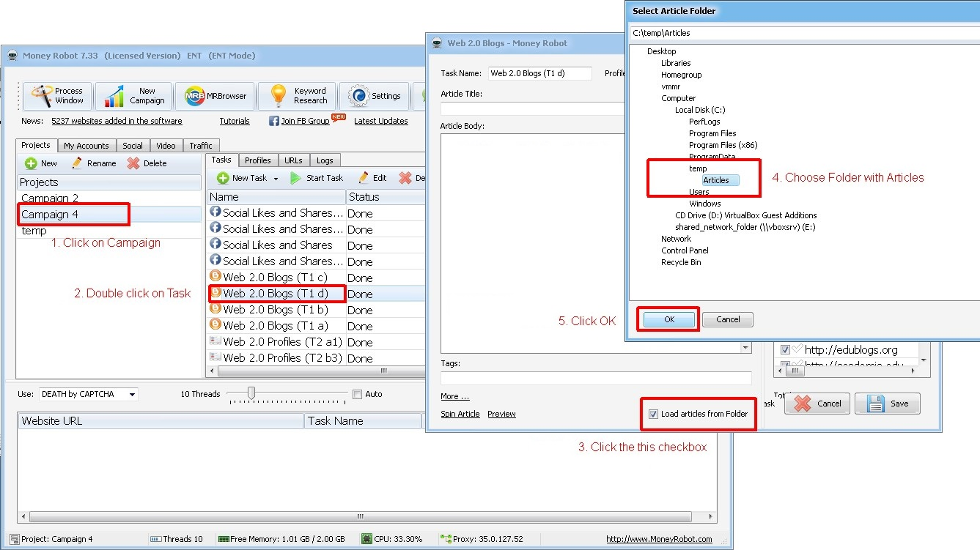The image size is (980, 550).
Task: Click Article Body scroll down arrow
Action: pos(746,349)
